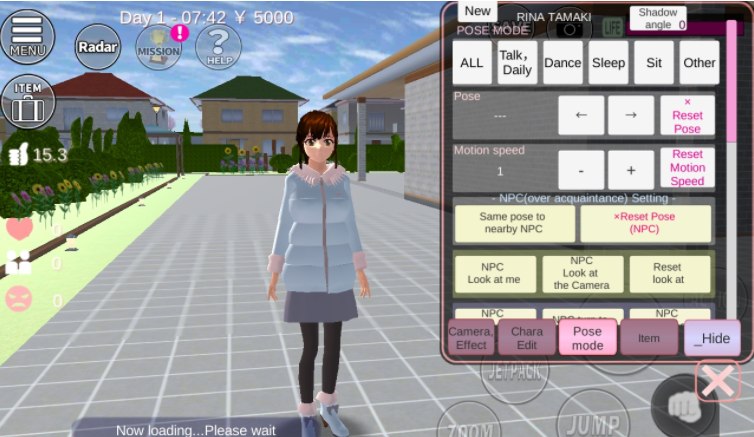
Task: Click the Reset Pose button
Action: click(x=687, y=115)
